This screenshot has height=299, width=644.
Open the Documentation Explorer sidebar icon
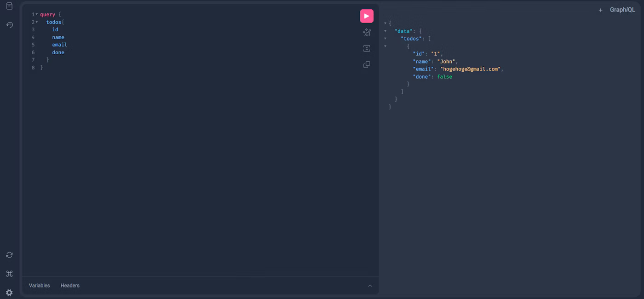[x=9, y=6]
